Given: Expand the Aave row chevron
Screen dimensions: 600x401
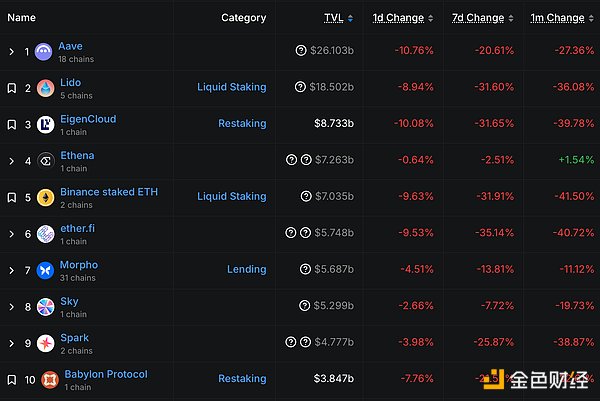Looking at the screenshot, I should [x=11, y=51].
